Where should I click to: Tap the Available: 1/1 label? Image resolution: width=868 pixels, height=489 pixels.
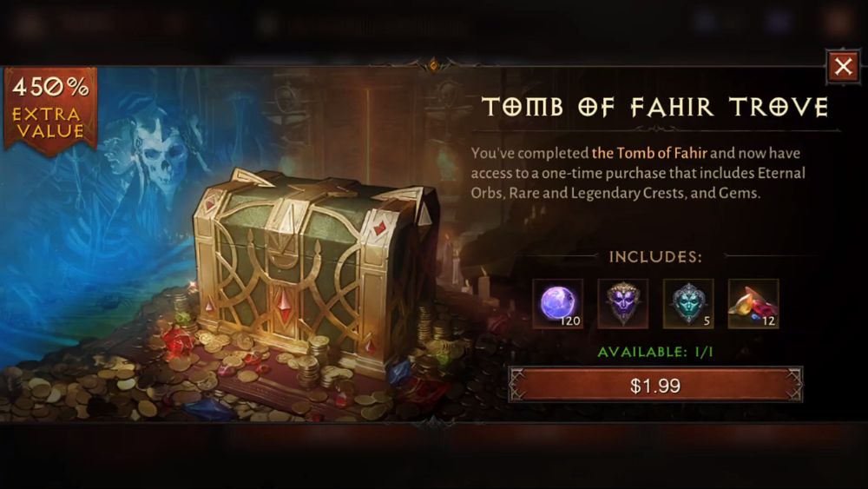point(655,352)
